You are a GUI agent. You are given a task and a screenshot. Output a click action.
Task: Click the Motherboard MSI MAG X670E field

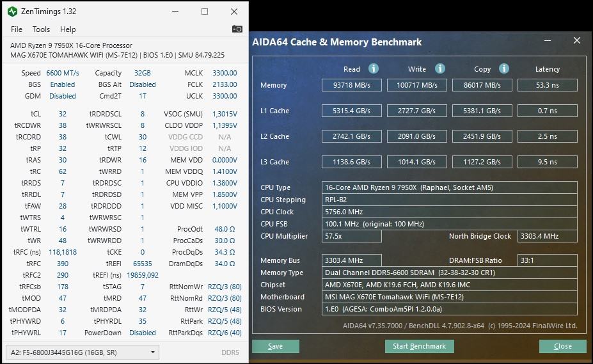[x=449, y=297]
